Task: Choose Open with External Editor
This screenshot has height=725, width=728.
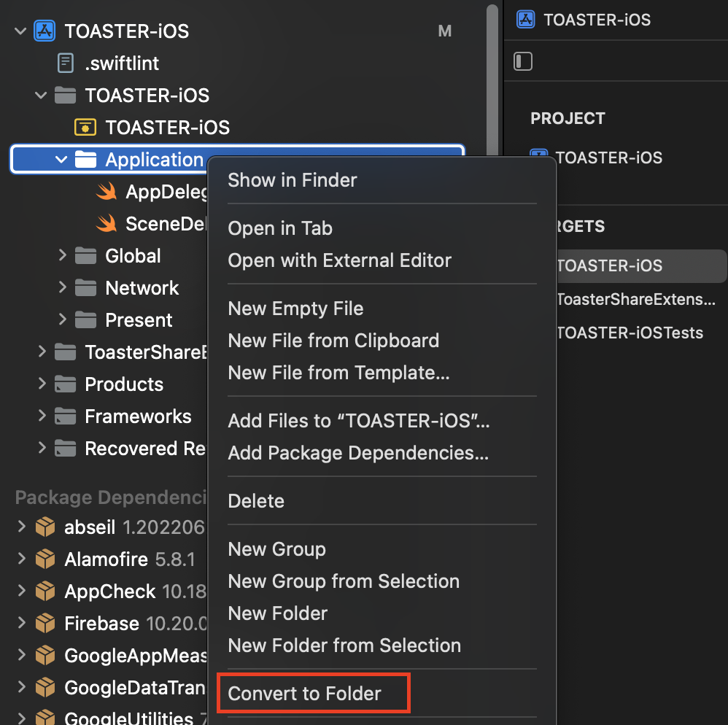Action: coord(339,260)
